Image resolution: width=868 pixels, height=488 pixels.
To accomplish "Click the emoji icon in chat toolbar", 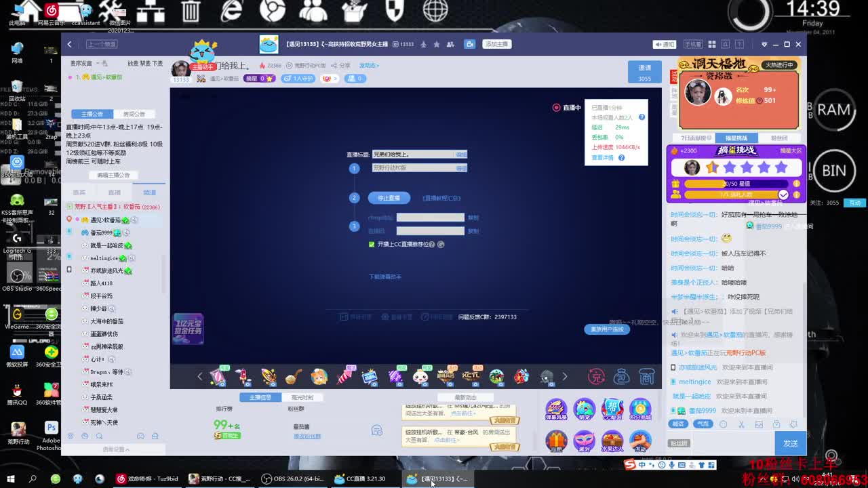I will pos(723,424).
